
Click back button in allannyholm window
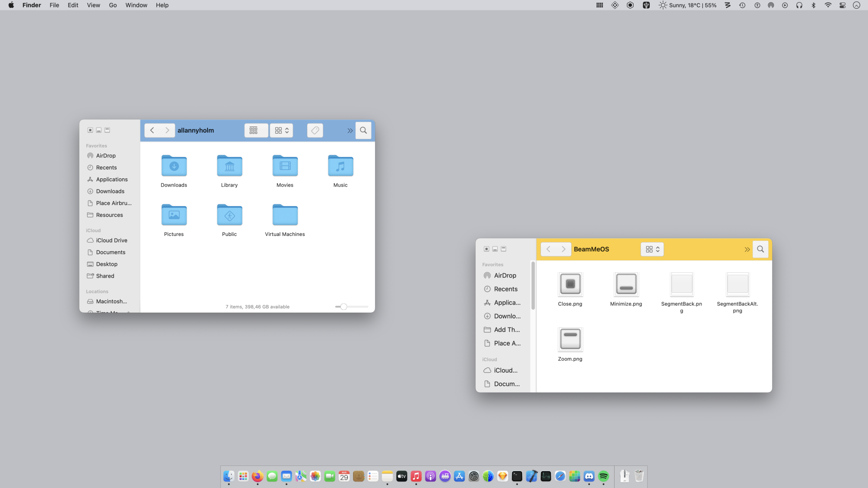coord(152,131)
